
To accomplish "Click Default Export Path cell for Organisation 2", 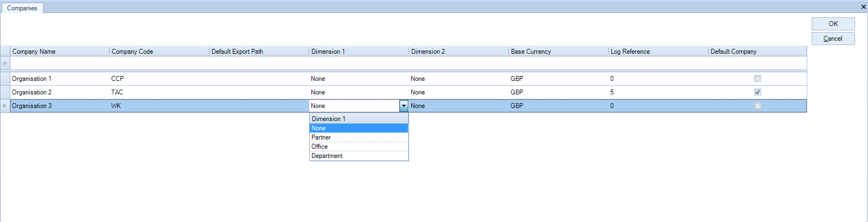I will 259,92.
